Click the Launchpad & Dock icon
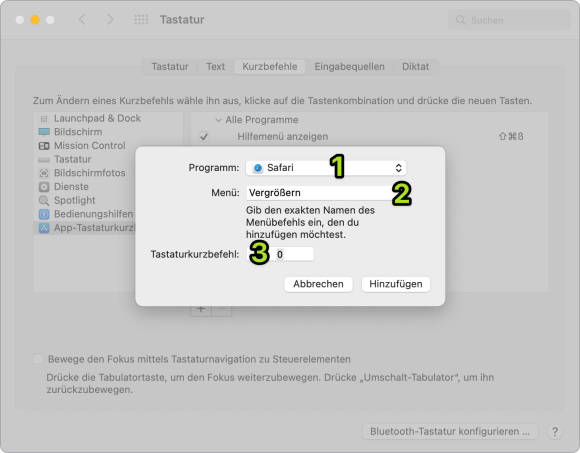This screenshot has height=453, width=580. (44, 119)
